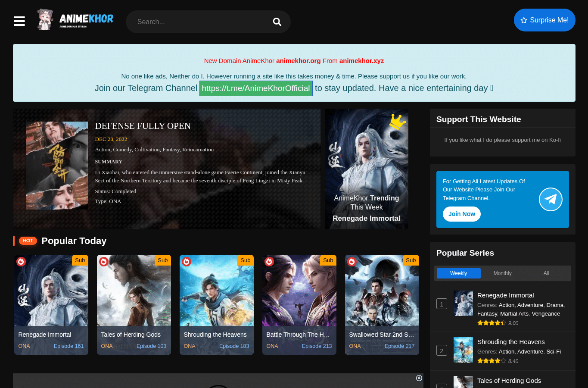This screenshot has width=588, height=388.
Task: Open Tales of Herding Gods in Popular Series
Action: click(x=509, y=381)
